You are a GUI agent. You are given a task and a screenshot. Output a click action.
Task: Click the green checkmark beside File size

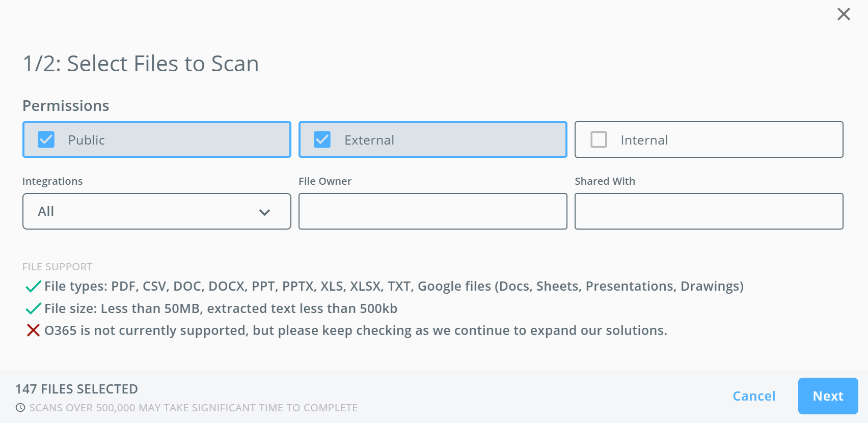pyautogui.click(x=33, y=308)
